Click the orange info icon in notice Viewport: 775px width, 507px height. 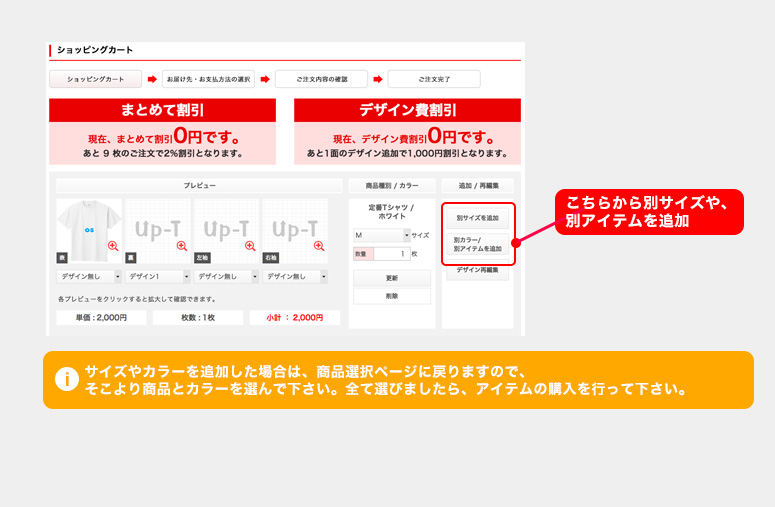(66, 379)
